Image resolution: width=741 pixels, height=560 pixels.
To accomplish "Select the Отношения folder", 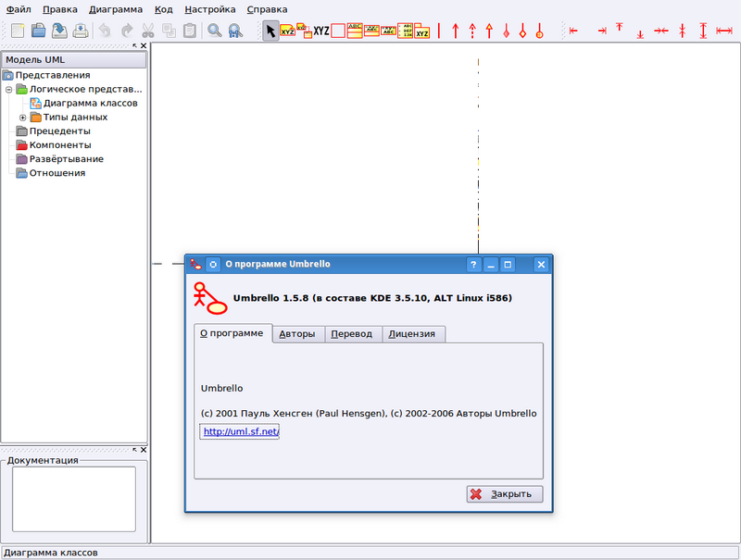I will click(x=51, y=173).
